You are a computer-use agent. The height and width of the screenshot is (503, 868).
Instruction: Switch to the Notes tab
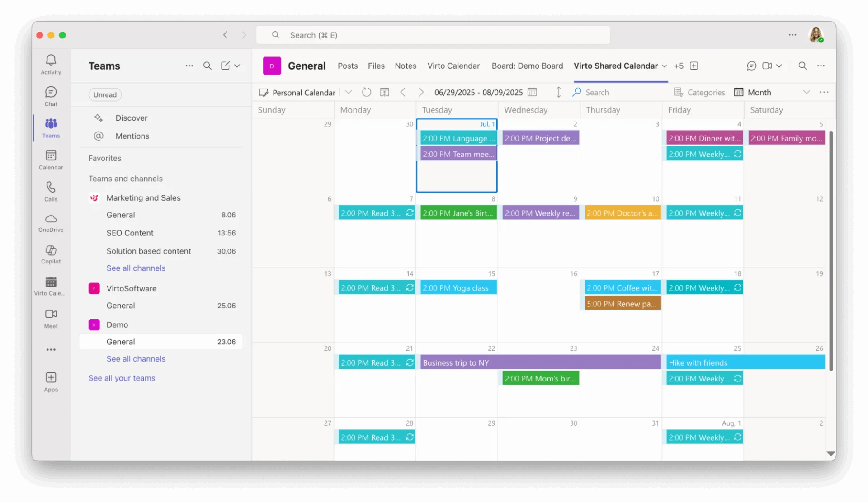point(405,66)
